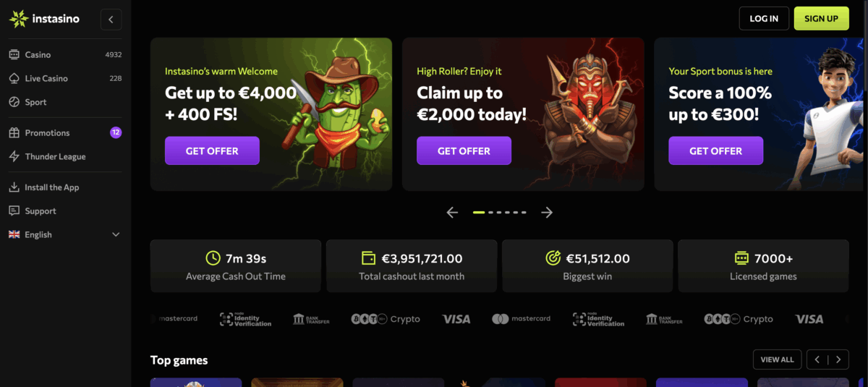Open Live Casino spade icon

pos(14,78)
